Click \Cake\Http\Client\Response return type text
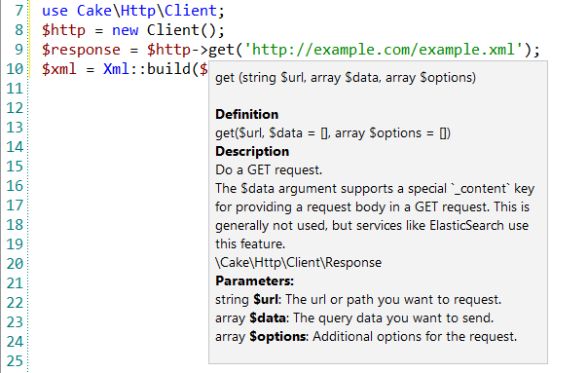Screen dimensions: 588x373 298,262
